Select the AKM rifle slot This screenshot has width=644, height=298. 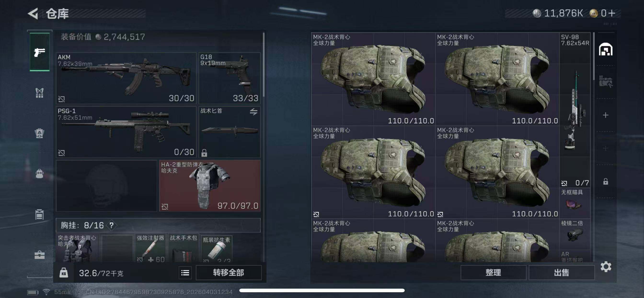click(x=126, y=78)
